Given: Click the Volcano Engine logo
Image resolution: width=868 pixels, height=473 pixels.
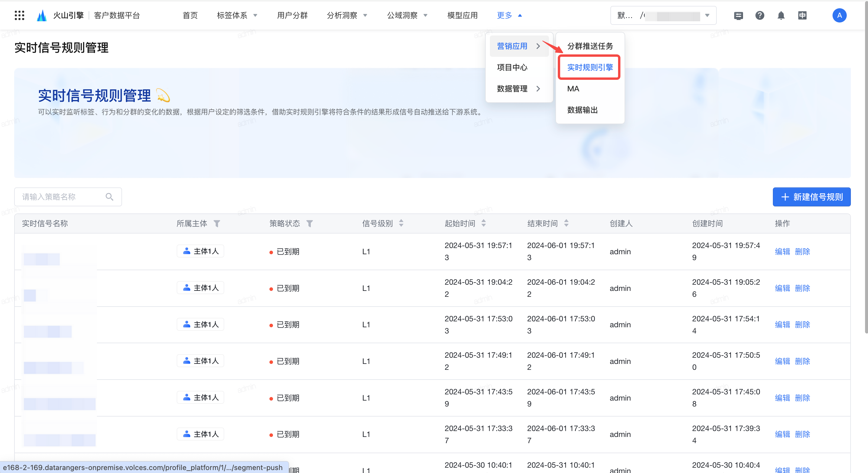Looking at the screenshot, I should tap(41, 15).
